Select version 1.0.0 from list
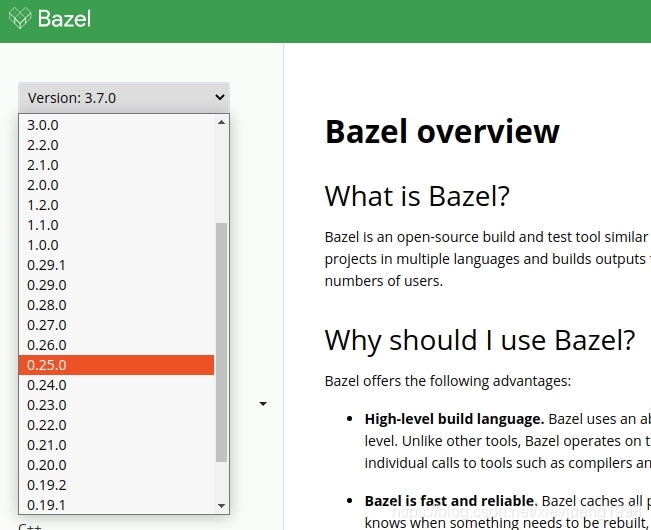 (116, 245)
